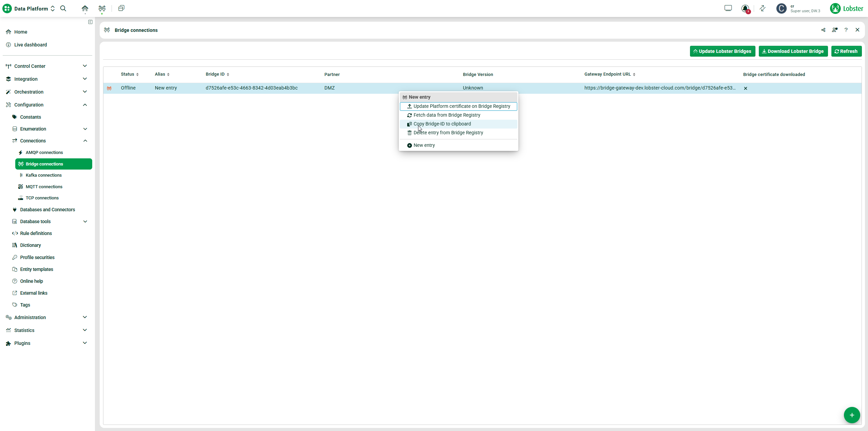Screen dimensions: 868x431
Task: Choose Copy Bridge-ID to clipboard menu entry
Action: [442, 124]
